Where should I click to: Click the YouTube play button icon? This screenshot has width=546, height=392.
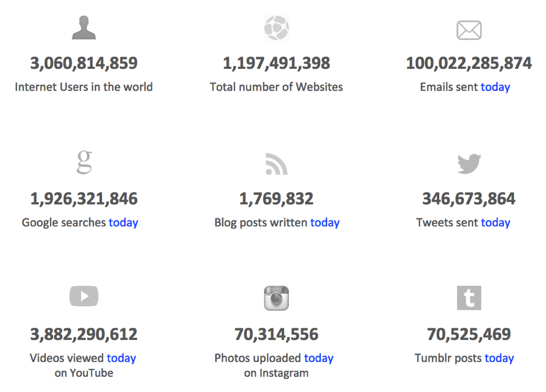click(x=84, y=296)
